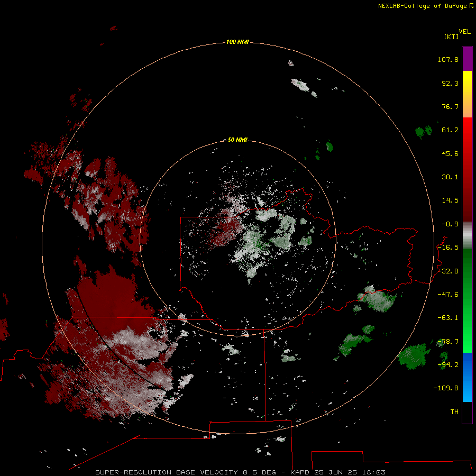The image size is (476, 476).
Task: Pick the black TH color bar segment
Action: coord(467,412)
